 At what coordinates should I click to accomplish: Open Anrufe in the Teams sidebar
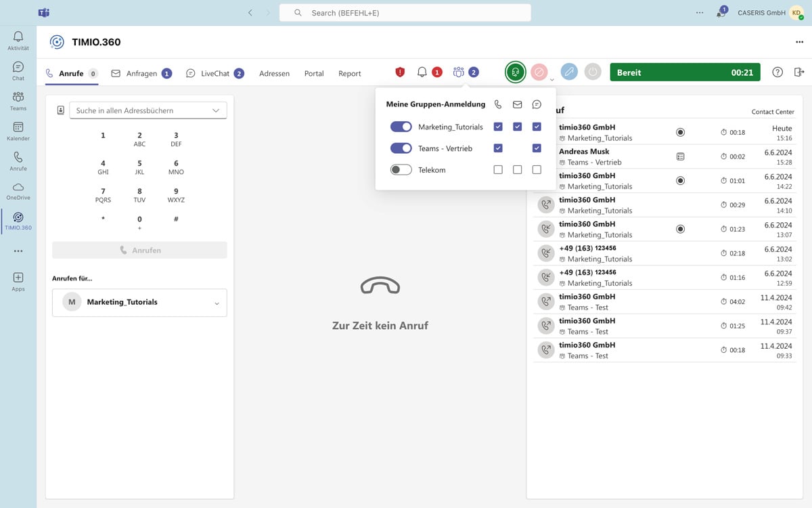click(x=18, y=161)
